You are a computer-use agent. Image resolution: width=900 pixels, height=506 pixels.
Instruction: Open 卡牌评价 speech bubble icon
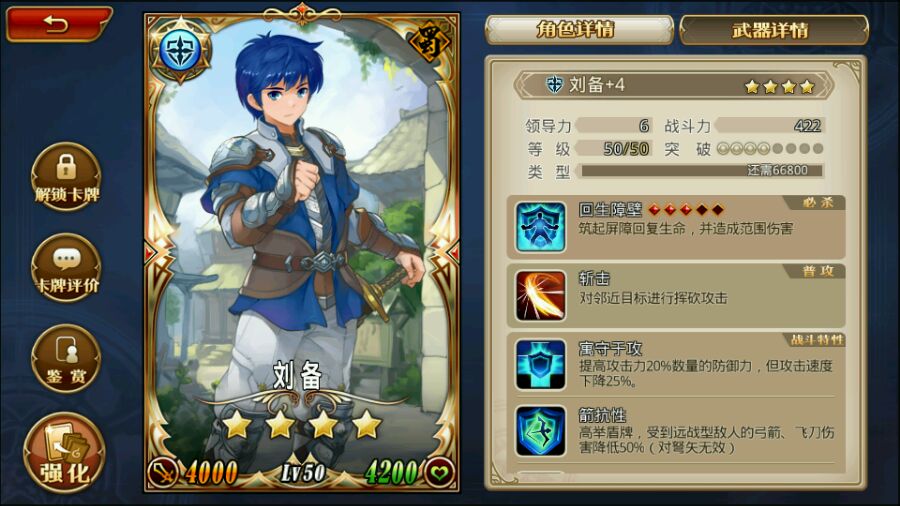coord(67,267)
